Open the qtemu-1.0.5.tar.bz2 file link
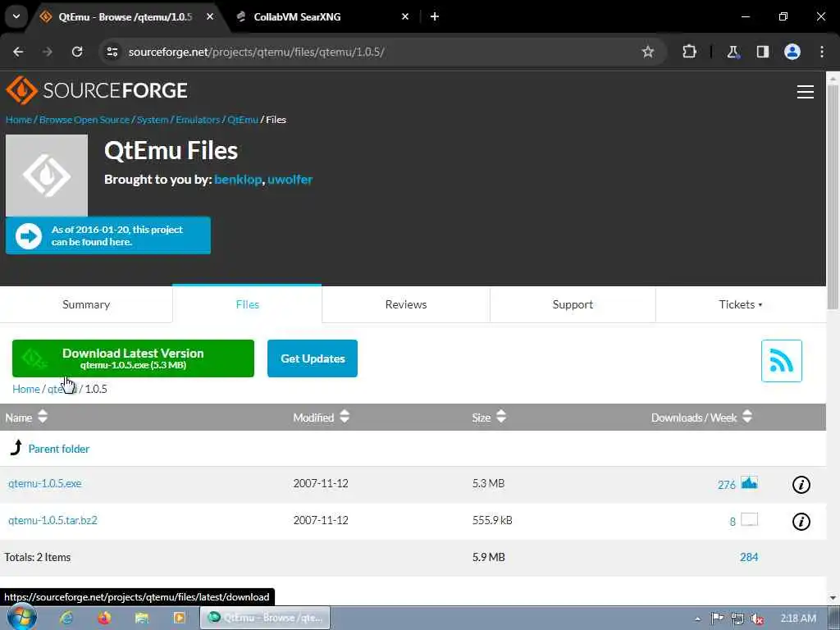The height and width of the screenshot is (630, 840). (52, 520)
